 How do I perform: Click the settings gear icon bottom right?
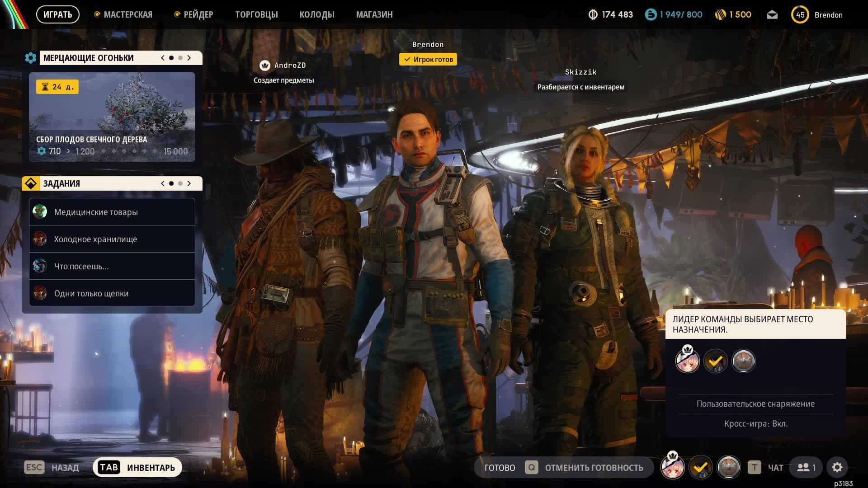pyautogui.click(x=837, y=467)
